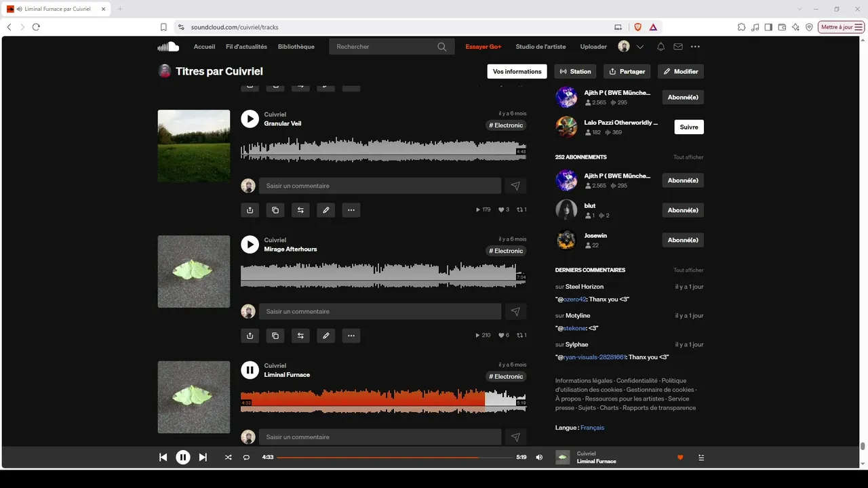Open the Mirage Afterhours cover thumbnail

click(194, 272)
